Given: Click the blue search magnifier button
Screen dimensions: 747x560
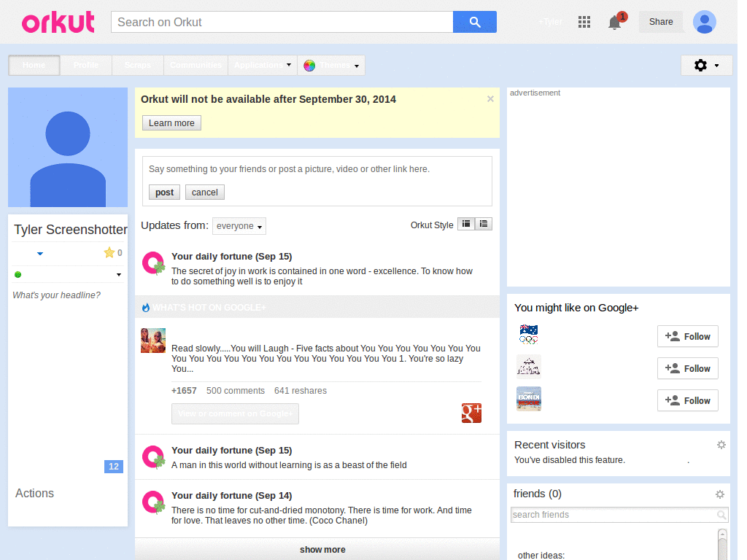Looking at the screenshot, I should point(474,22).
